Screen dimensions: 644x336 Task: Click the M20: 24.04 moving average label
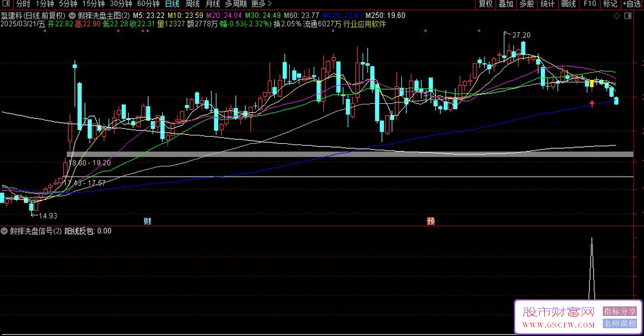coord(224,15)
